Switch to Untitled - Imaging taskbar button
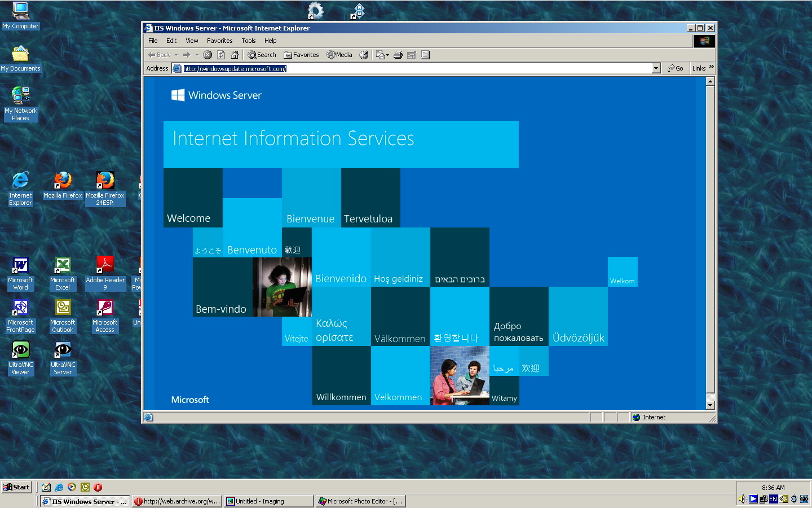The image size is (812, 508). point(268,501)
